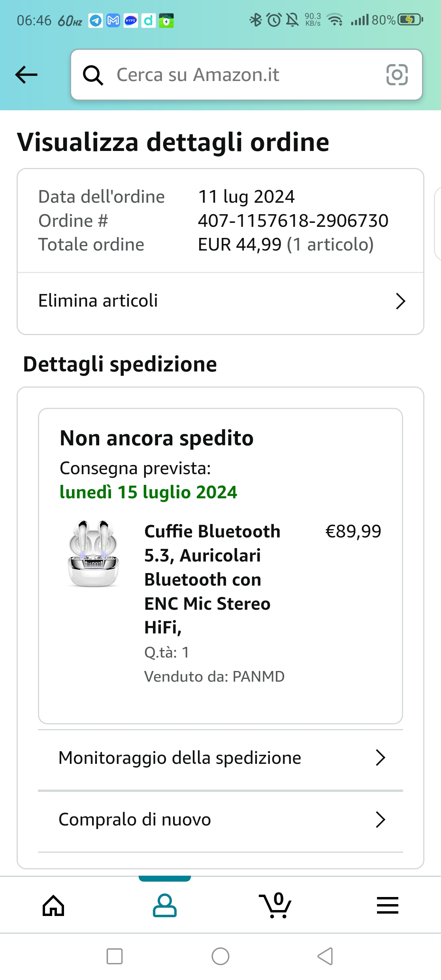
Task: Select Elimina articoli option
Action: pyautogui.click(x=98, y=301)
